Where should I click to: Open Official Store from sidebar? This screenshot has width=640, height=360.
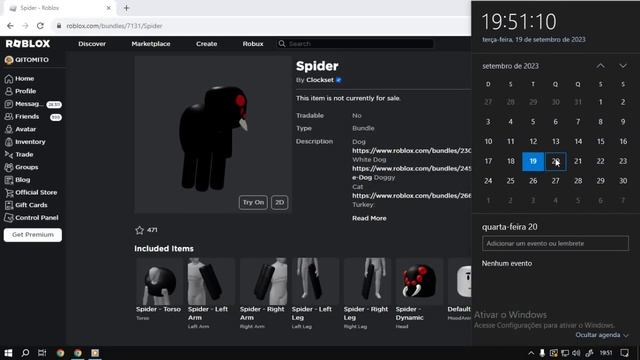tap(31, 193)
